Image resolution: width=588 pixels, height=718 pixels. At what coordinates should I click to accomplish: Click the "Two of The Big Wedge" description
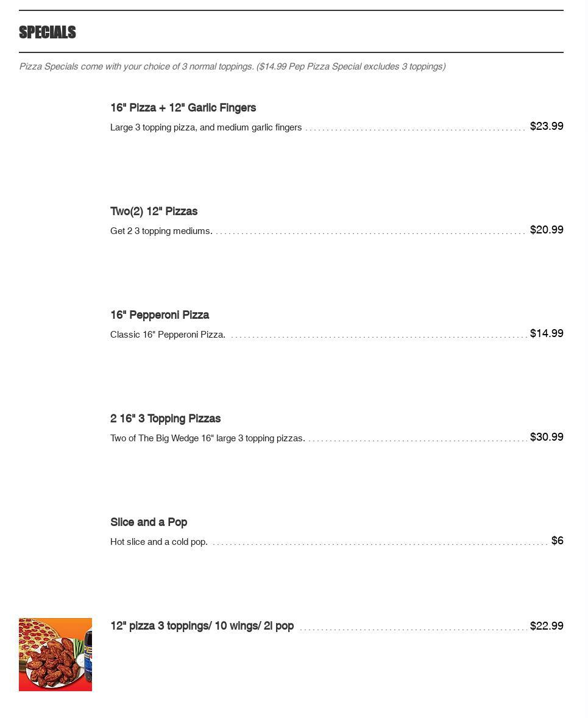[207, 438]
